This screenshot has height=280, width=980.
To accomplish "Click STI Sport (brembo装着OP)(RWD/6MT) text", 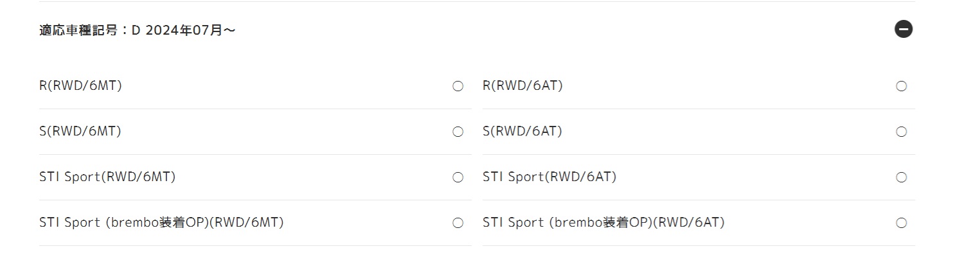I will point(161,222).
